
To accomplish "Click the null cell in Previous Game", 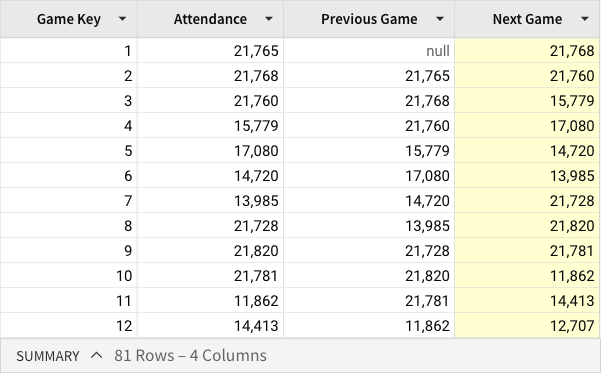I will point(369,51).
